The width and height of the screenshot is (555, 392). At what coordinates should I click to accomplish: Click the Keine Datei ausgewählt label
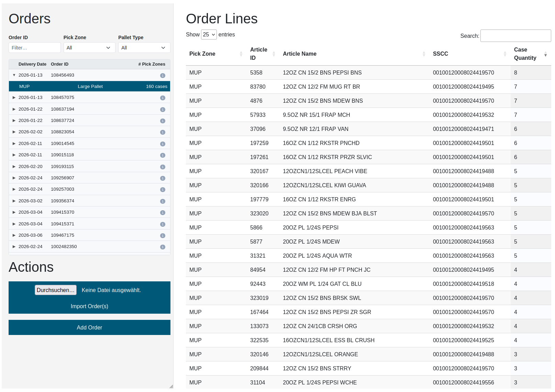(111, 290)
